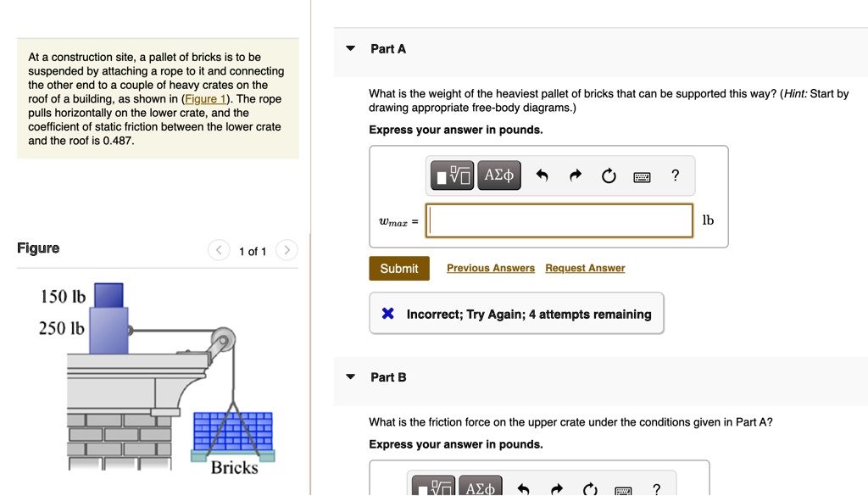The width and height of the screenshot is (868, 496).
Task: Go to previous figure arrow
Action: point(219,250)
